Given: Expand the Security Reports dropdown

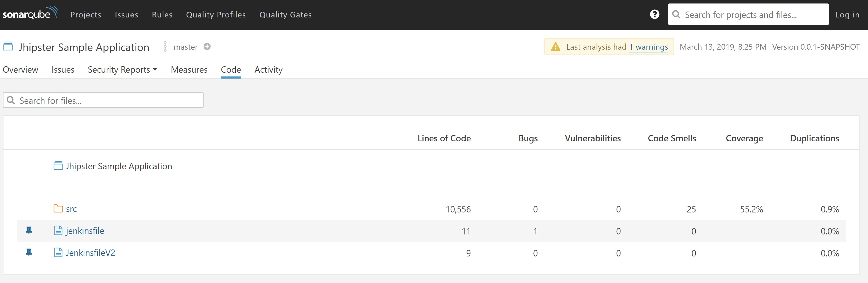Looking at the screenshot, I should coord(122,69).
